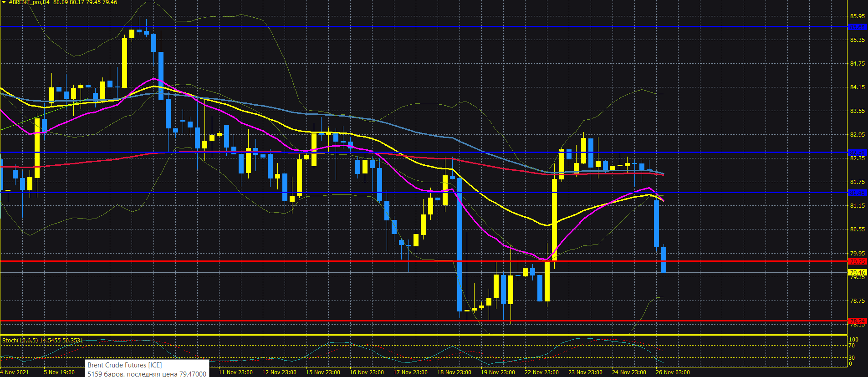Click the chart shift triangle beside #BRENT_pro,H4
868x377 pixels.
pyautogui.click(x=4, y=2)
